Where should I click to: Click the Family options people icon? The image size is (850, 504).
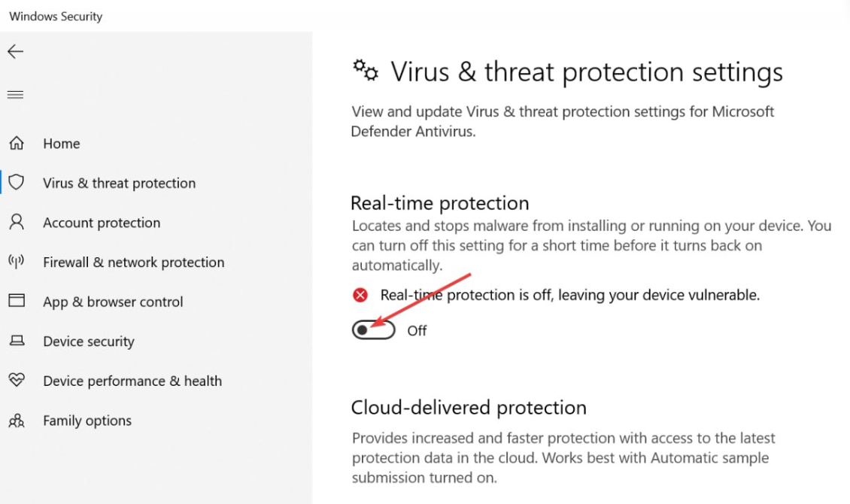pos(17,421)
